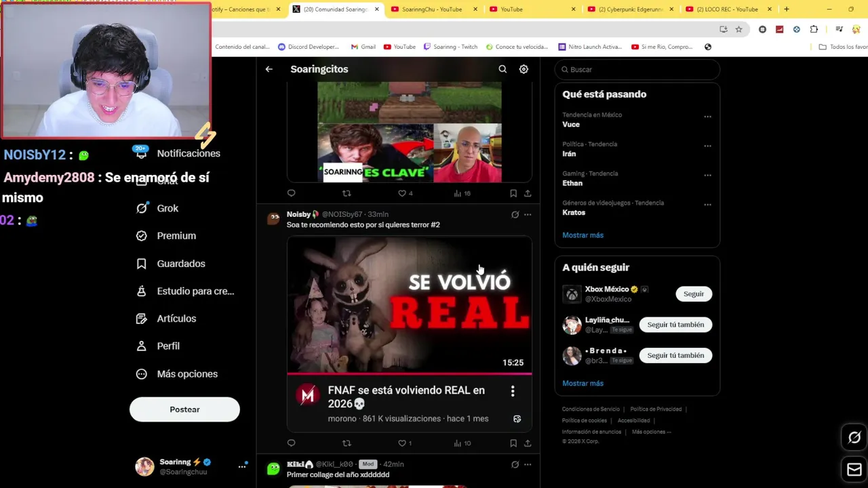868x488 pixels.
Task: Click the morono channel avatar
Action: (x=308, y=395)
